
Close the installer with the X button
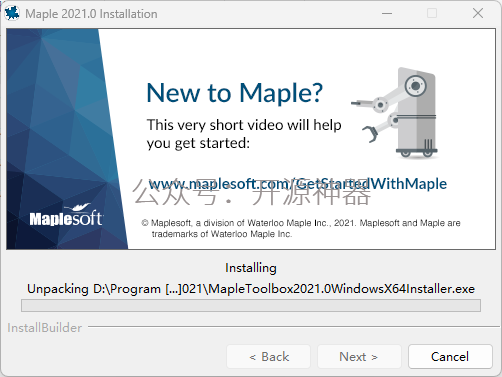(478, 13)
